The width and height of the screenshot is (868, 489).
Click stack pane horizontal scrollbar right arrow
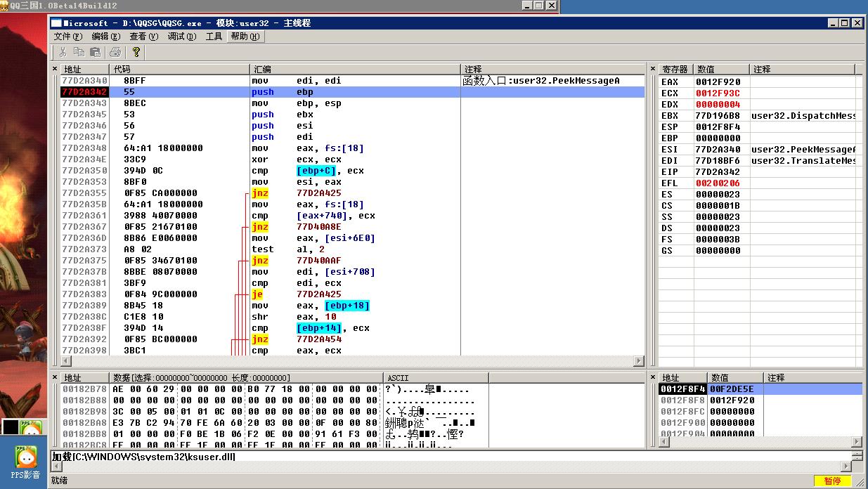tap(857, 442)
